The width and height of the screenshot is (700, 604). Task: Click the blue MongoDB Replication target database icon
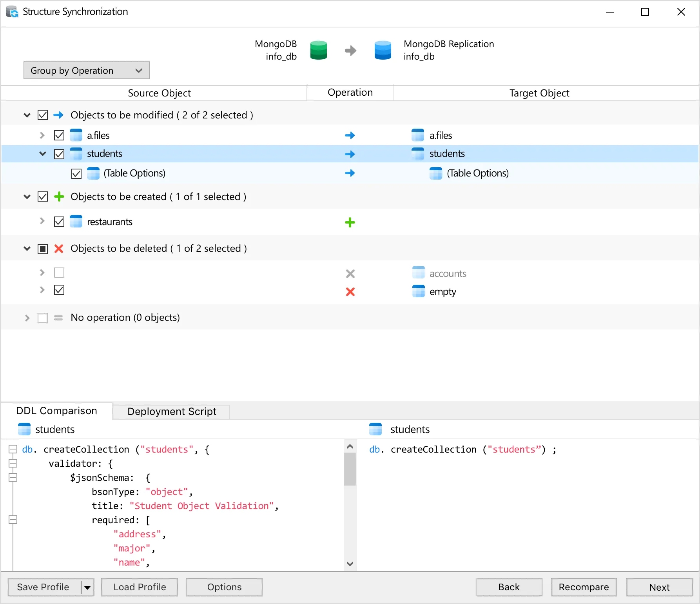pyautogui.click(x=383, y=50)
